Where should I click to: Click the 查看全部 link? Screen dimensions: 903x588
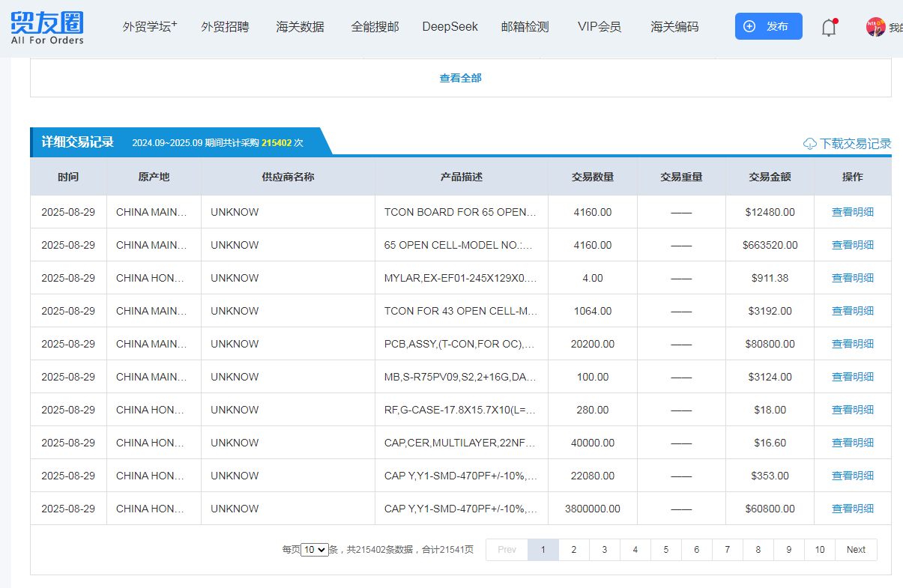pyautogui.click(x=460, y=78)
